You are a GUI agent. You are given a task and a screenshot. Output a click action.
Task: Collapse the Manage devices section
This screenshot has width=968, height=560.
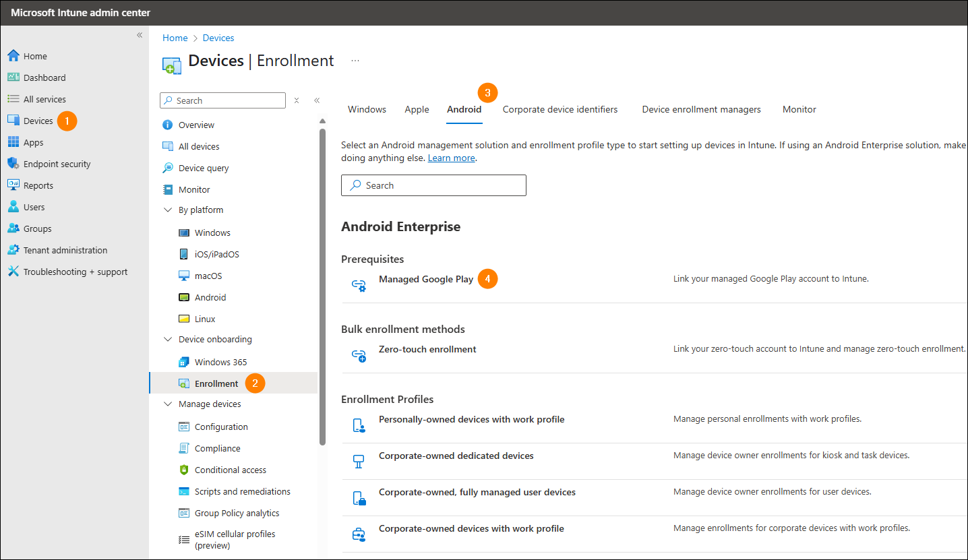(168, 404)
